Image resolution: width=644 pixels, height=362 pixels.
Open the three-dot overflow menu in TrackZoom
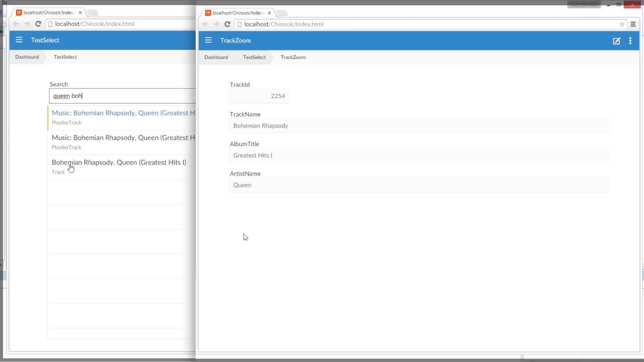click(x=630, y=41)
